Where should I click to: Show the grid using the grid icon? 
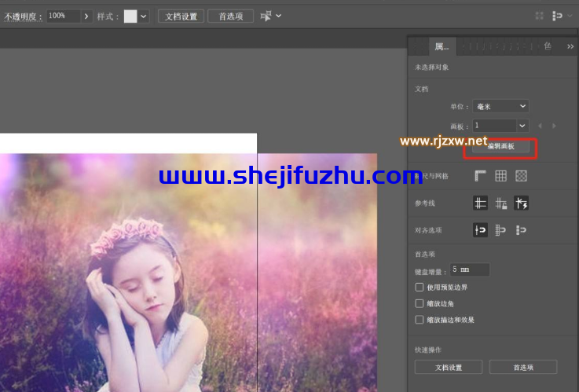[x=500, y=176]
